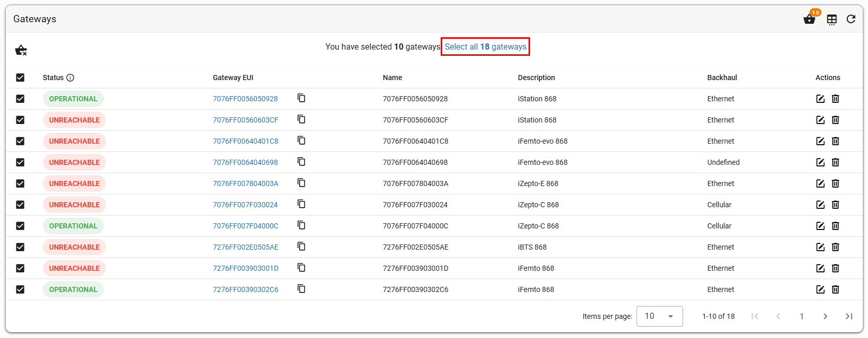868x338 pixels.
Task: Edit gateway 7076FF00560603CF
Action: 820,120
